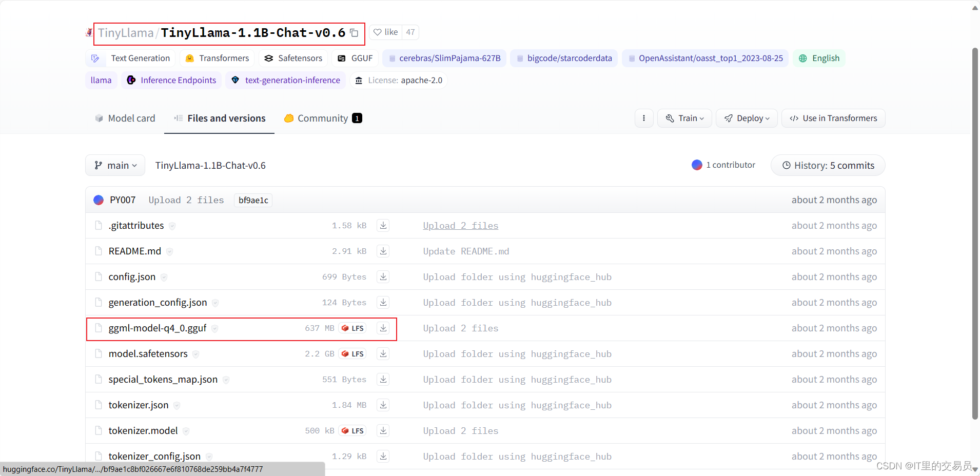
Task: Click the Inference Endpoints tag
Action: (171, 80)
